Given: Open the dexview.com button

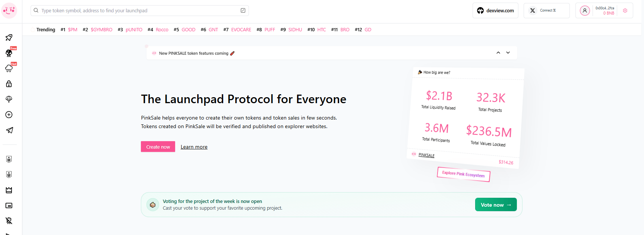Looking at the screenshot, I should click(495, 10).
